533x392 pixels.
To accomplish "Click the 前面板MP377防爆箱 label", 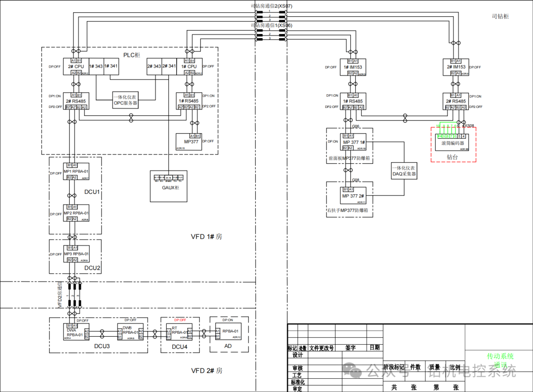I will tap(349, 158).
